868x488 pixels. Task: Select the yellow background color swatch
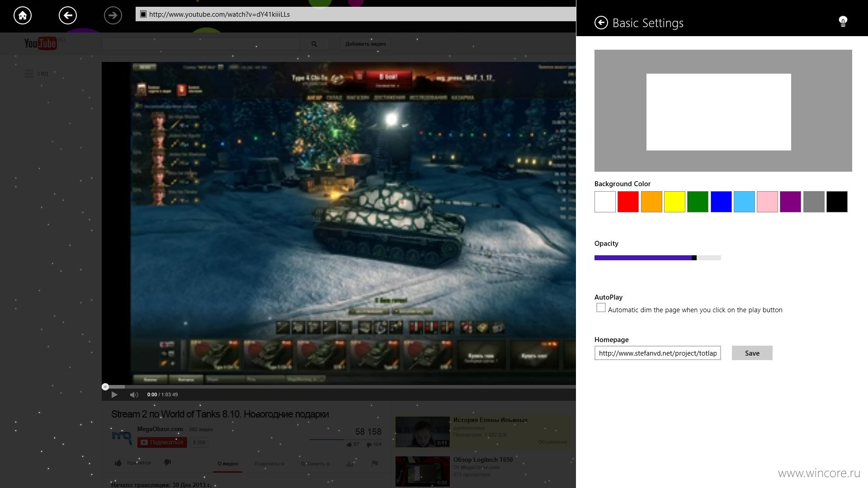point(675,202)
